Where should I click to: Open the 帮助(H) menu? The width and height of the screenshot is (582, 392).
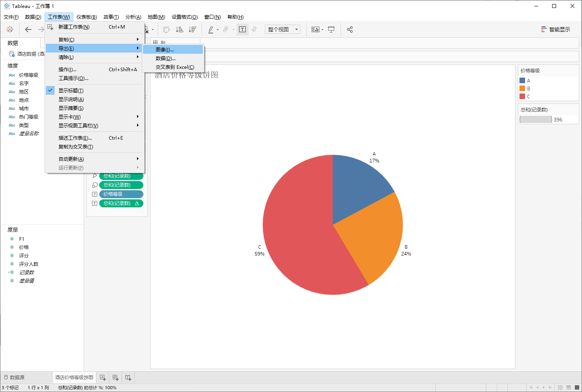coord(235,17)
